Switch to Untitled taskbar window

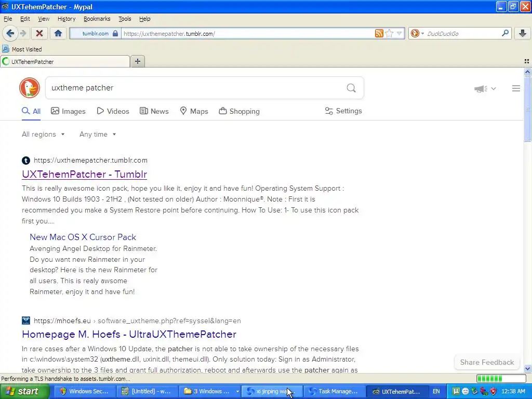(147, 391)
